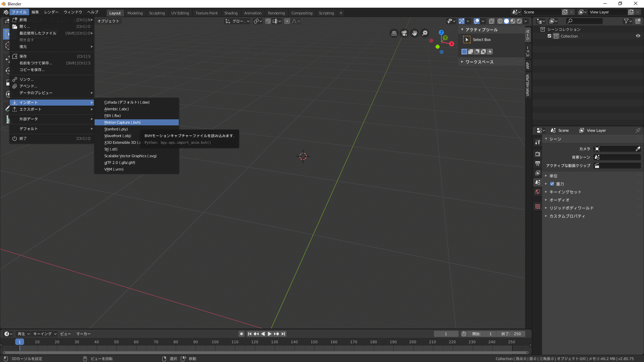The image size is (644, 362).
Task: Click the eyedropper next to camera field
Action: pos(638,149)
